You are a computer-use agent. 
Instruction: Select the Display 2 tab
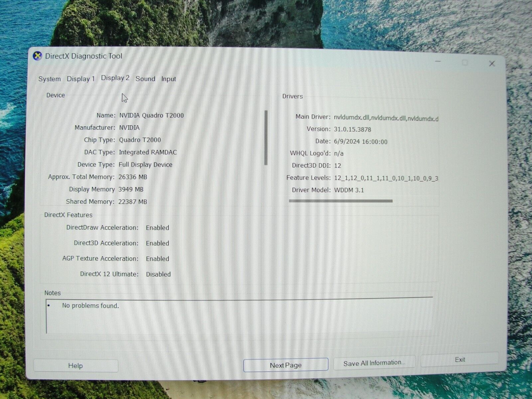coord(115,78)
